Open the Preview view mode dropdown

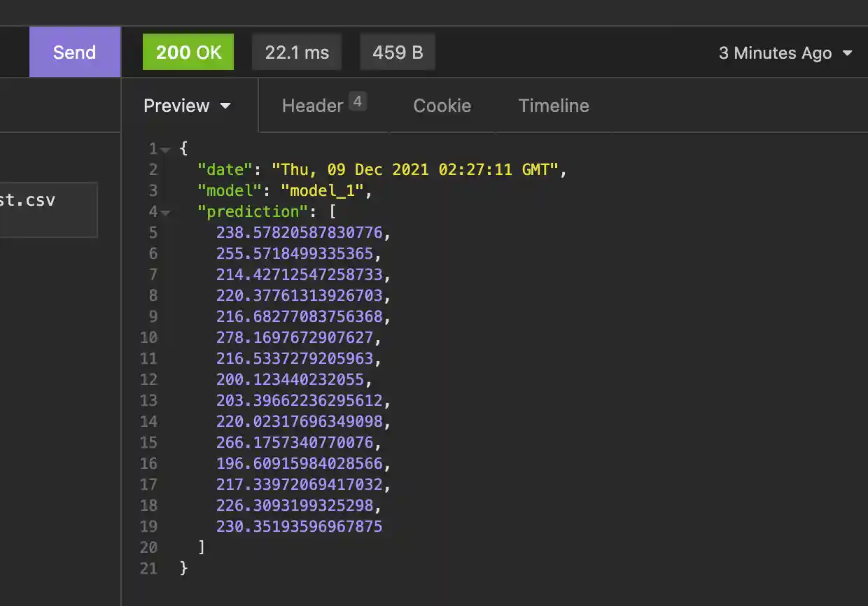[188, 106]
